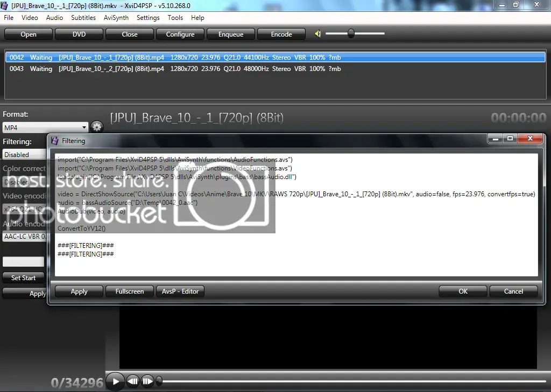Click the XviD4PSP app icon in title bar
Image resolution: width=551 pixels, height=392 pixels.
pyautogui.click(x=4, y=5)
